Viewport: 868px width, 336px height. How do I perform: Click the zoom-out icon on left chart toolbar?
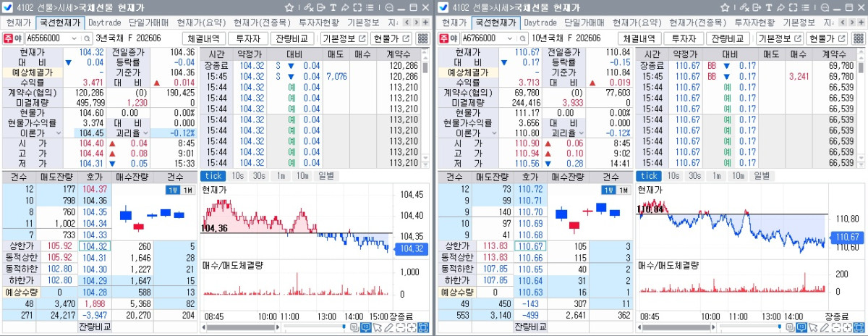click(400, 327)
